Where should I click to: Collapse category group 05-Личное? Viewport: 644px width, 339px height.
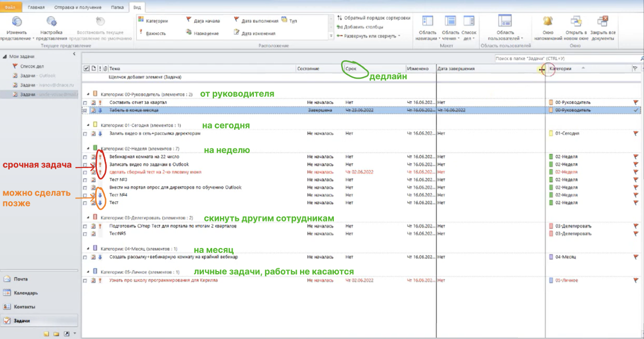88,272
